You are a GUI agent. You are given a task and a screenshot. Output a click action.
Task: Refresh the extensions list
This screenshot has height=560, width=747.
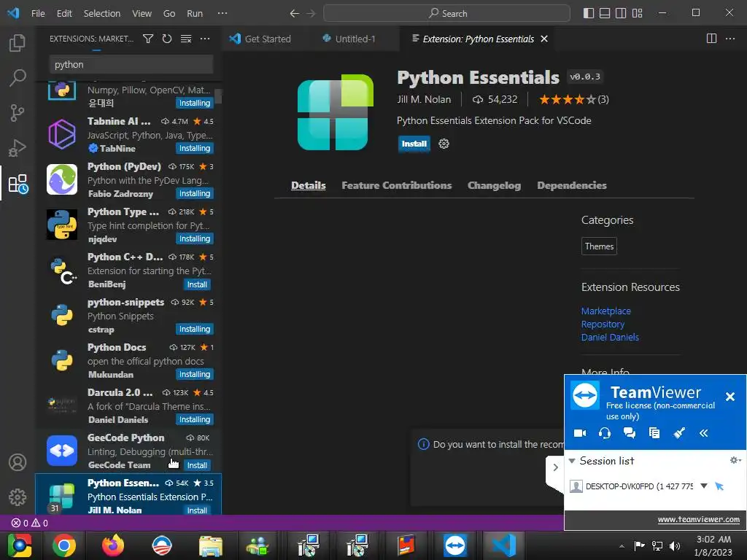(167, 39)
